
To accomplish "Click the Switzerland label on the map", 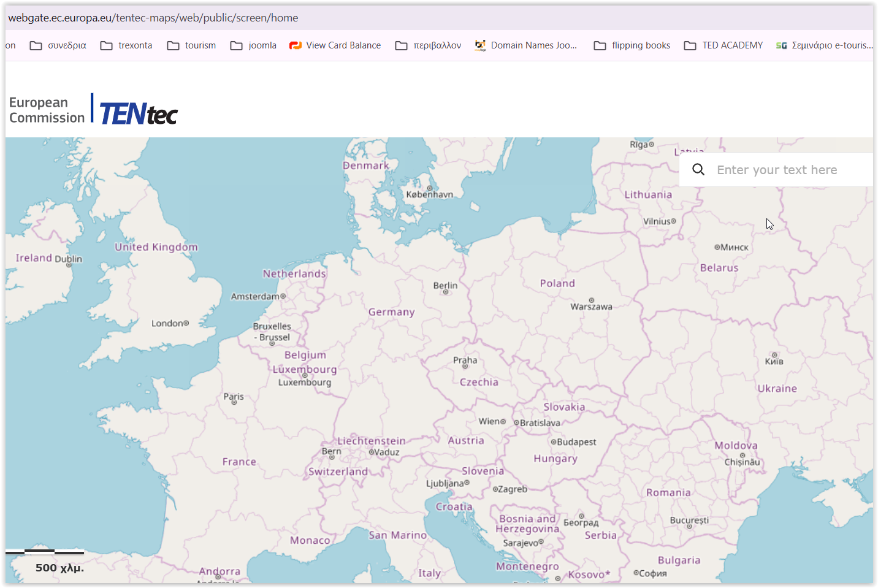I will 338,472.
